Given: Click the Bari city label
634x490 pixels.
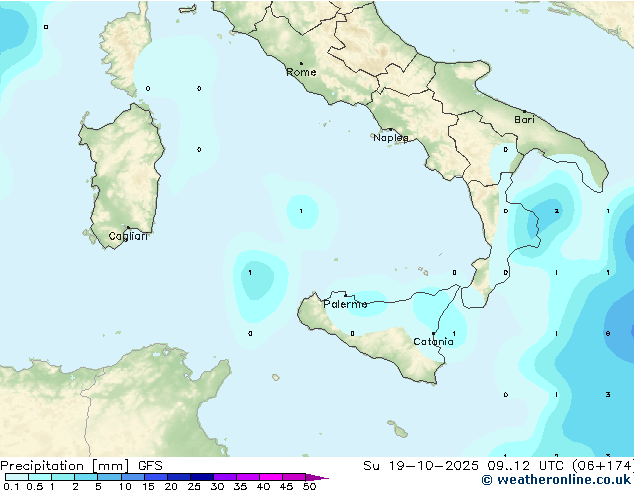Looking at the screenshot, I should pos(524,120).
